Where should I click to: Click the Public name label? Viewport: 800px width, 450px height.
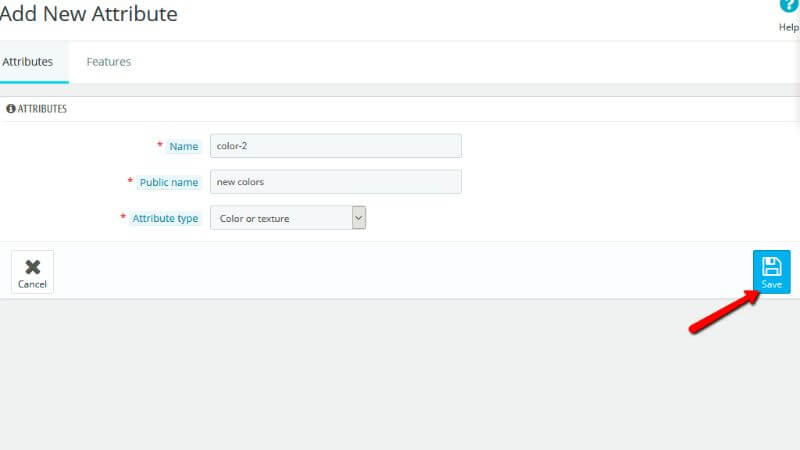169,182
